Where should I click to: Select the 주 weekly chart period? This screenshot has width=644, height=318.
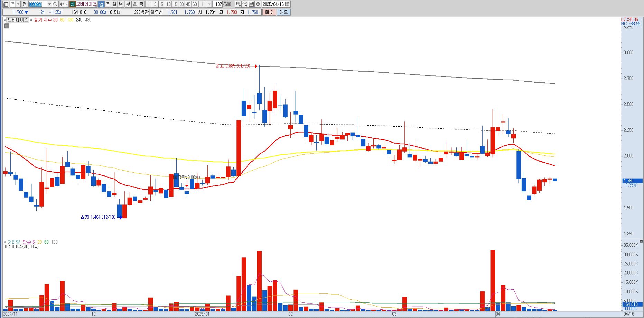tap(108, 4)
